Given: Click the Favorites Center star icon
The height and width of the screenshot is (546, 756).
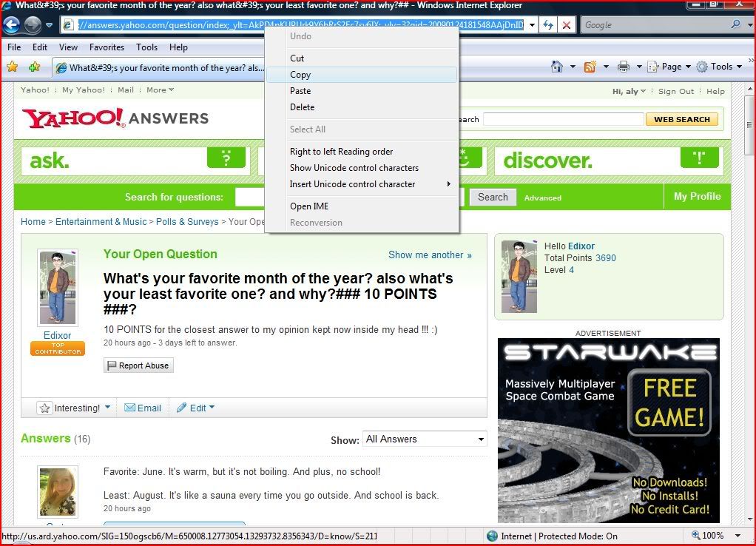Looking at the screenshot, I should pyautogui.click(x=13, y=67).
